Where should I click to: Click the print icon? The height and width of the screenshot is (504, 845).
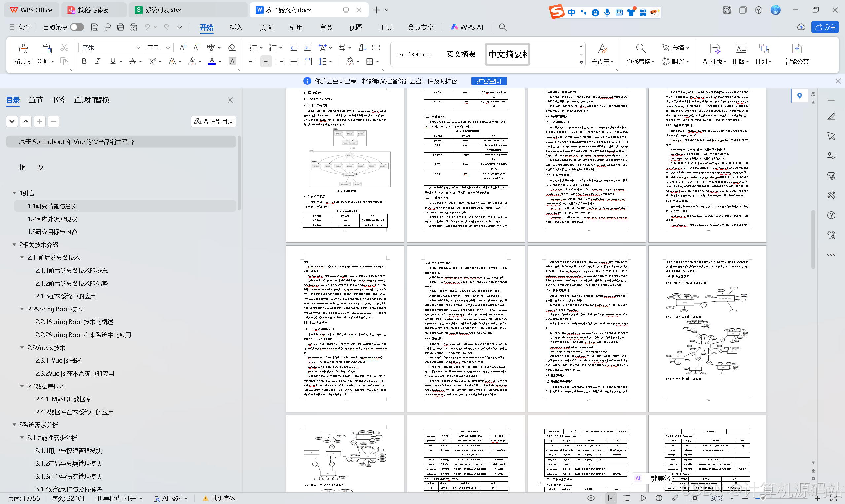pos(120,27)
